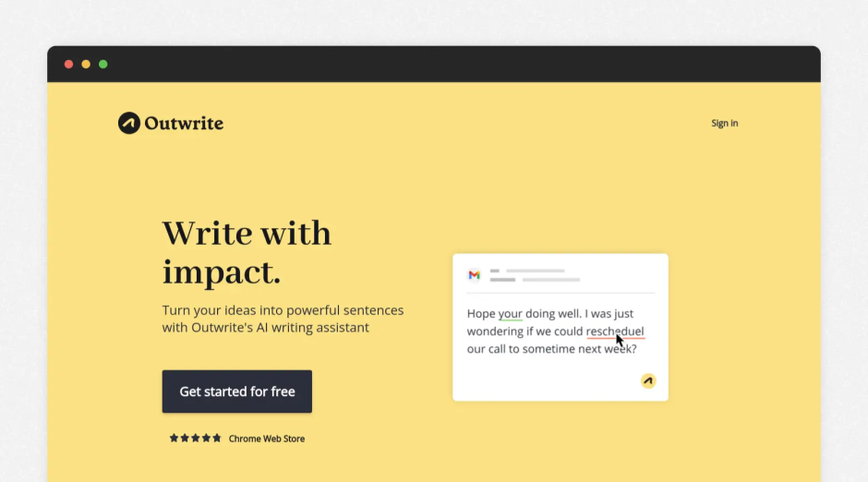Click the misspelled word "rescheduel"

click(614, 331)
